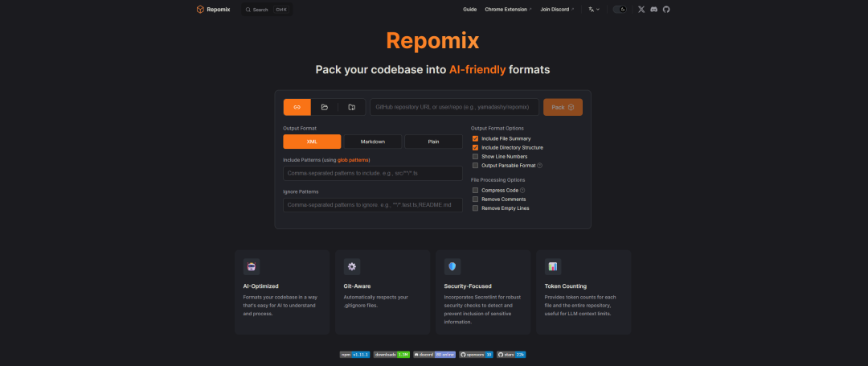Select the URL link input mode icon

(x=297, y=107)
